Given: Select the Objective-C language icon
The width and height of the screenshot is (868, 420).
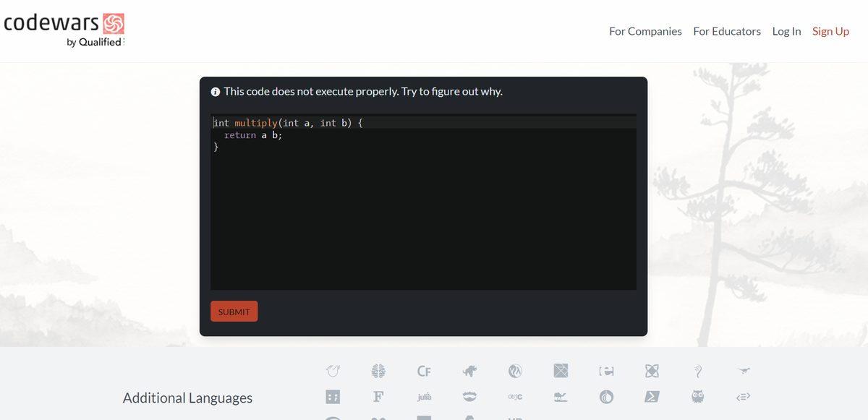Looking at the screenshot, I should [515, 397].
